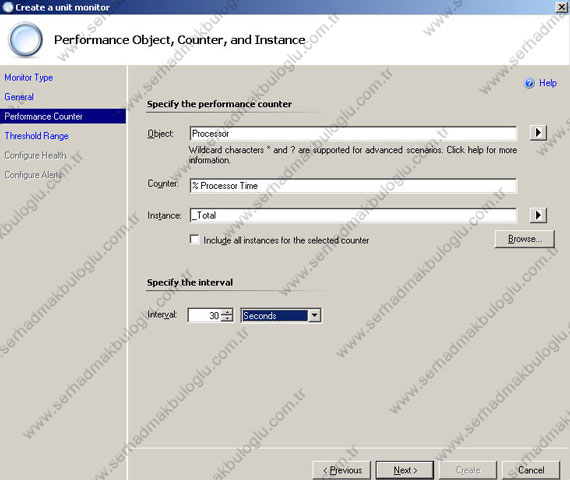Click the Next button
Image resolution: width=570 pixels, height=480 pixels.
[405, 470]
